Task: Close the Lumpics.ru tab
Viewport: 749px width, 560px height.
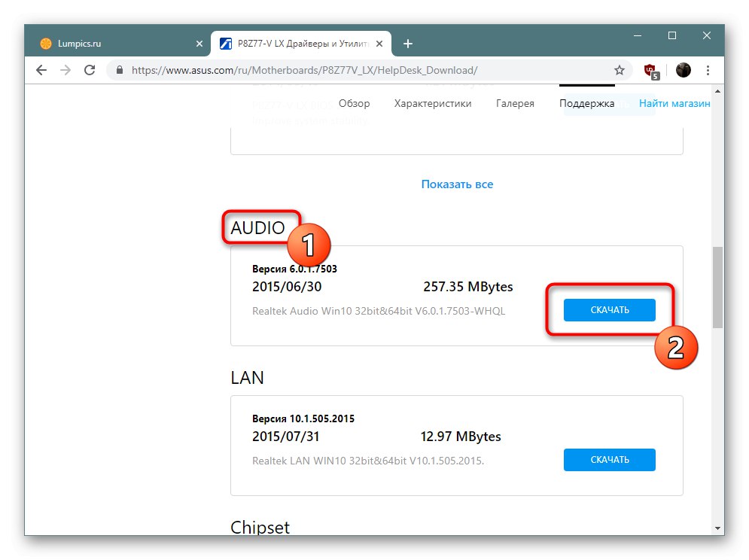Action: coord(199,44)
